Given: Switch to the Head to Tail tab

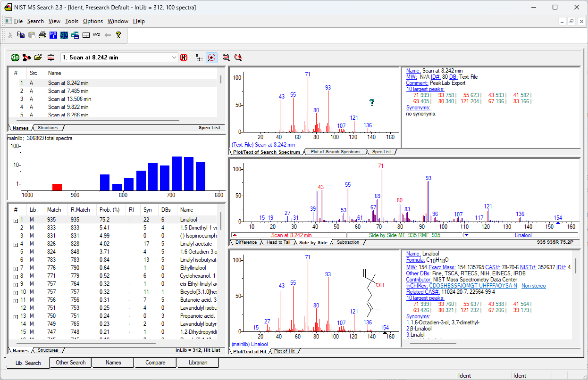Looking at the screenshot, I should 278,242.
